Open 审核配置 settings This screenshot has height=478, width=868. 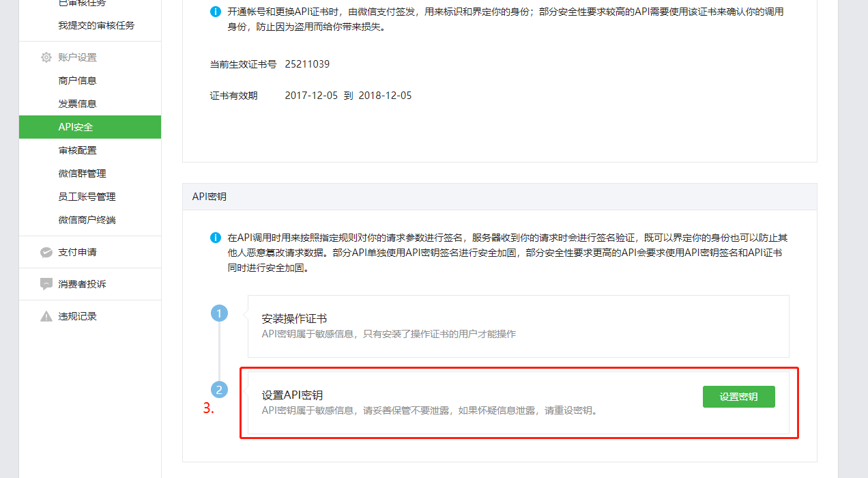(x=78, y=150)
